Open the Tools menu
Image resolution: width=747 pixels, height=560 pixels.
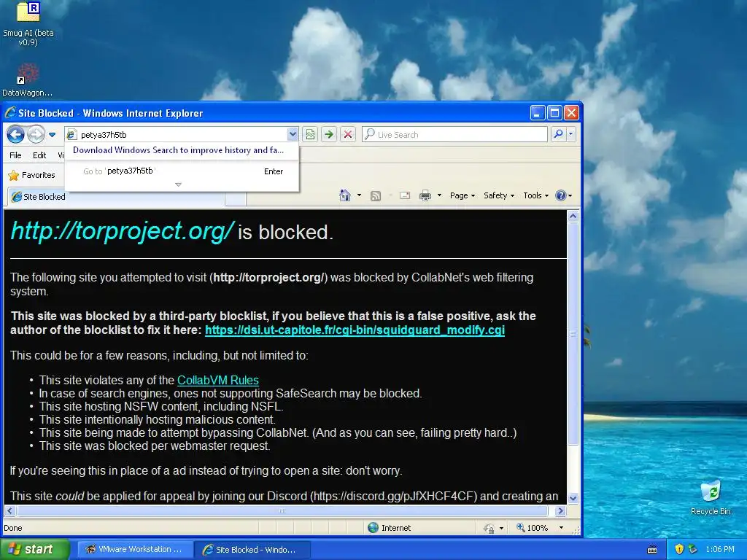[x=535, y=195]
